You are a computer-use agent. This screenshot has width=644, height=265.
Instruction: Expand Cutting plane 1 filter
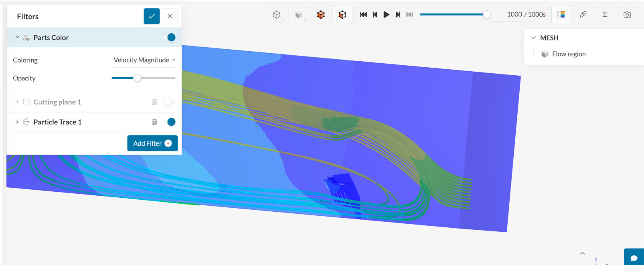(17, 102)
